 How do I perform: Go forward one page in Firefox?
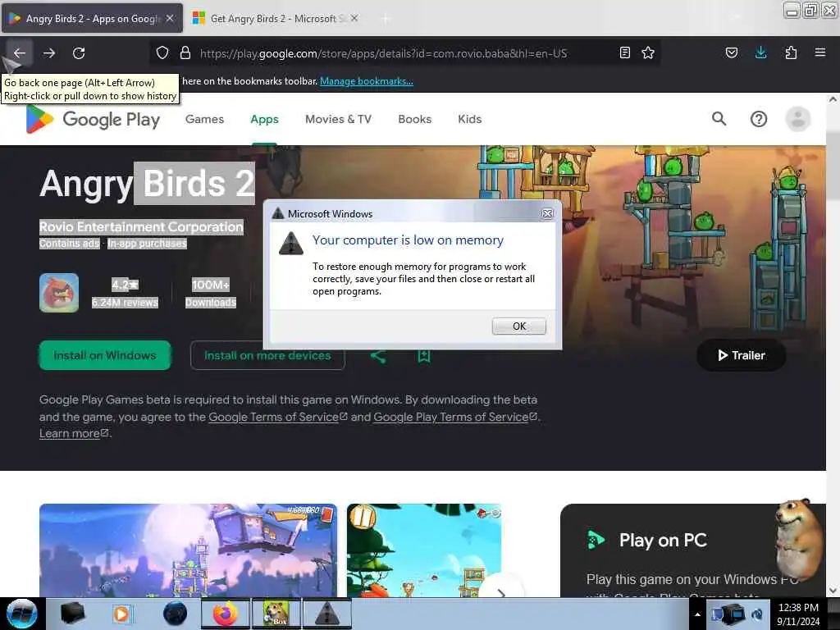coord(49,53)
